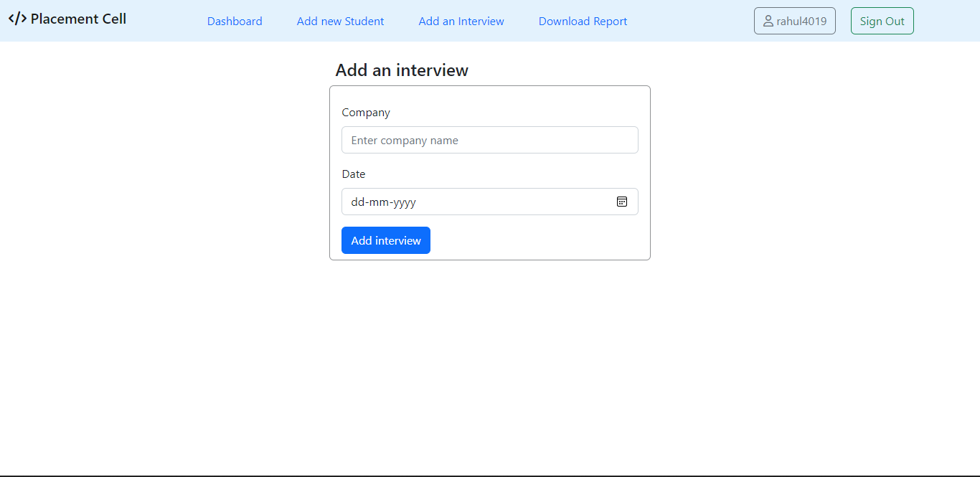Click the Date field label
Image resolution: width=980 pixels, height=477 pixels.
pos(354,174)
